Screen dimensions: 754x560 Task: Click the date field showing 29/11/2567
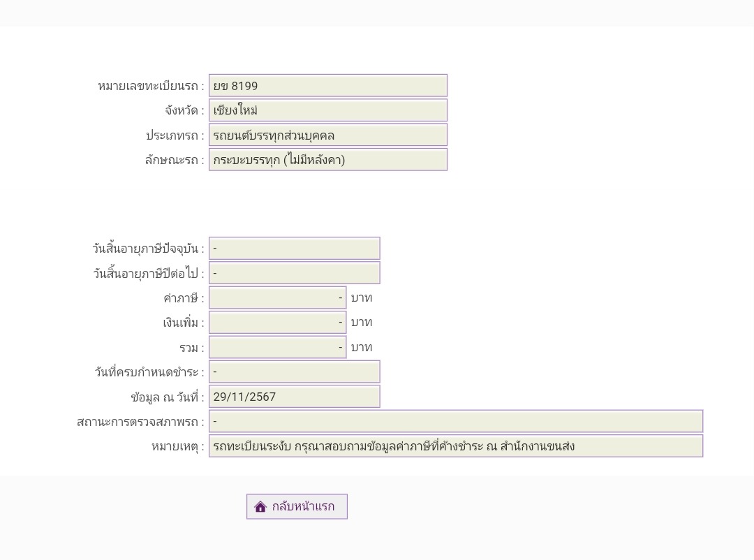pyautogui.click(x=294, y=397)
